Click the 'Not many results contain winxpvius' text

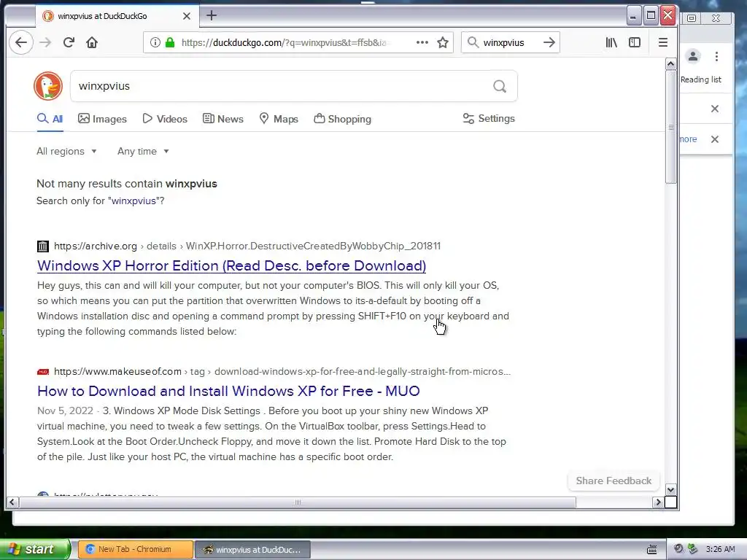tap(127, 184)
